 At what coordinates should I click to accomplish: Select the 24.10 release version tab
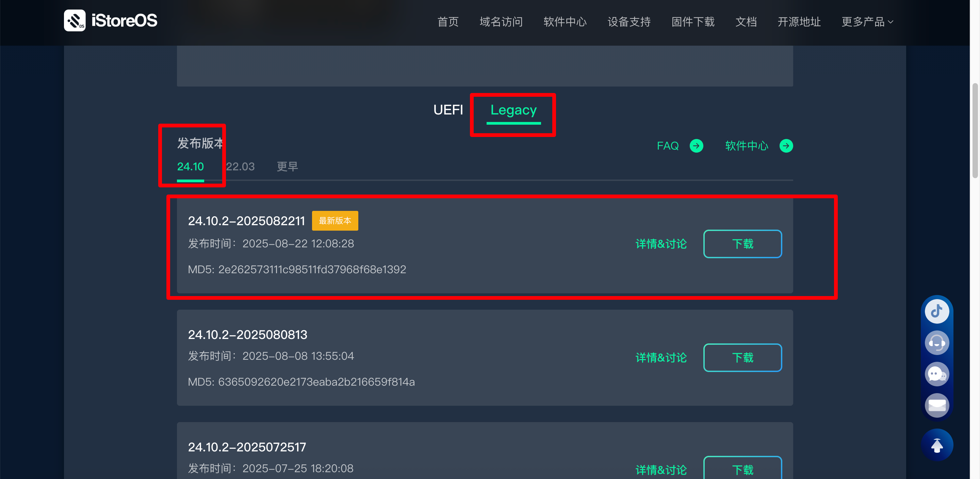click(190, 167)
